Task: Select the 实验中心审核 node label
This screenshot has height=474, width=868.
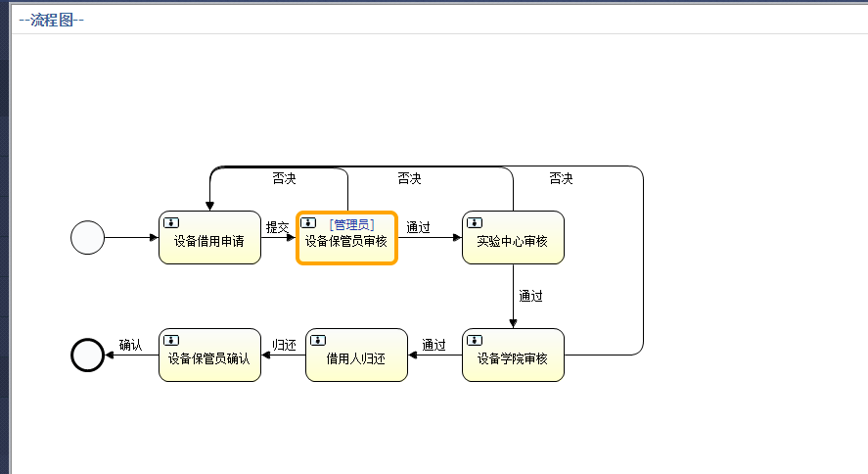Action: [512, 242]
